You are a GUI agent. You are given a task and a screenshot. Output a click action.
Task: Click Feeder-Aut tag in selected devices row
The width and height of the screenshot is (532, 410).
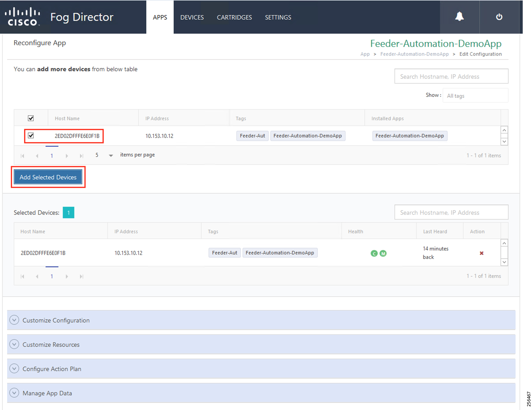pos(225,253)
